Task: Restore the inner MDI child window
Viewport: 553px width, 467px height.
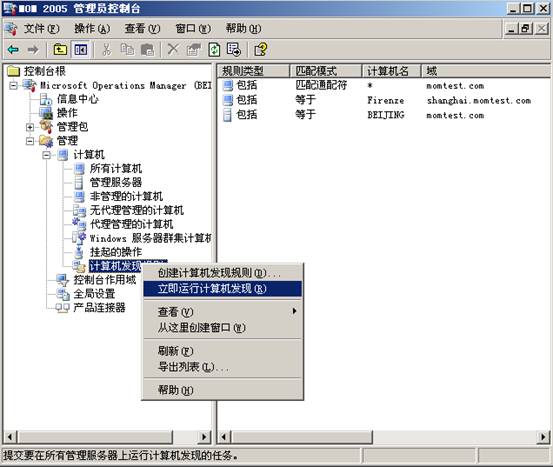Action: (525, 29)
